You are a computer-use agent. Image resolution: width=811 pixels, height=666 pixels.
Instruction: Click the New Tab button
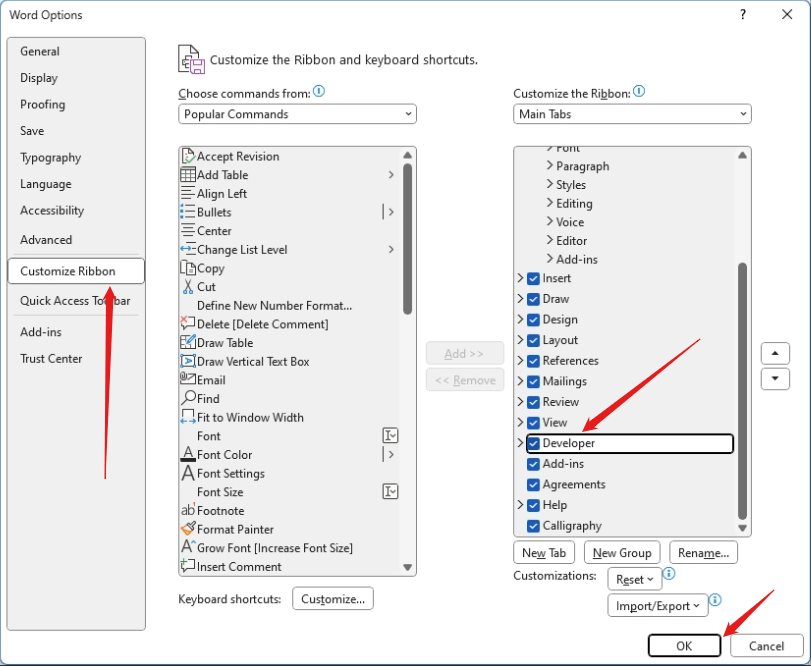(544, 553)
